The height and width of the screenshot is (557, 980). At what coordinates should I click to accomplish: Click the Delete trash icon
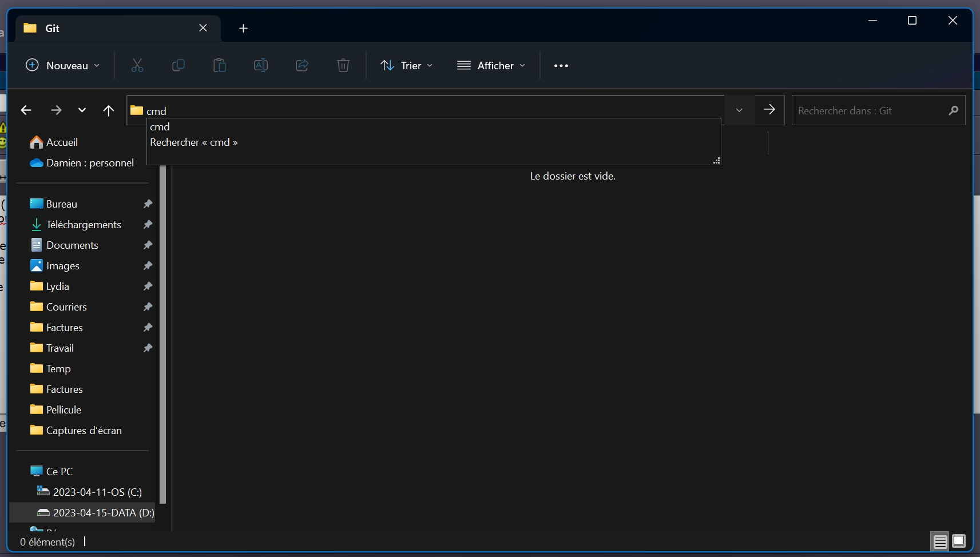343,66
